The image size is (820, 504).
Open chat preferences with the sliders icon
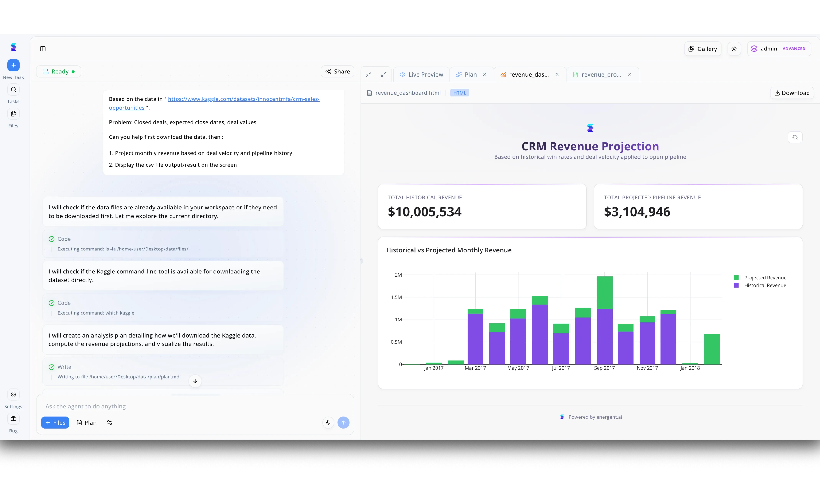point(109,422)
